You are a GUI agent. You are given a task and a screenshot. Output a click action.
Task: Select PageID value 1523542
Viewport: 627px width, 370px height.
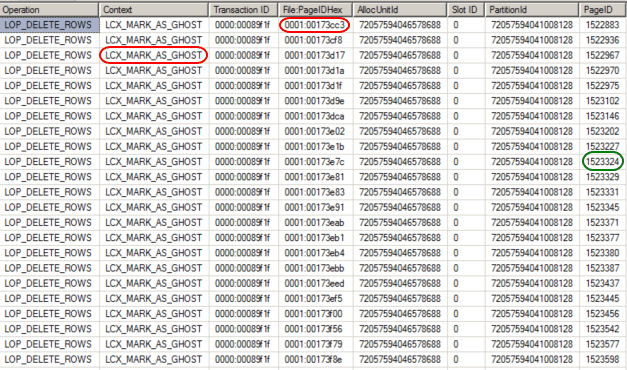[x=603, y=329]
